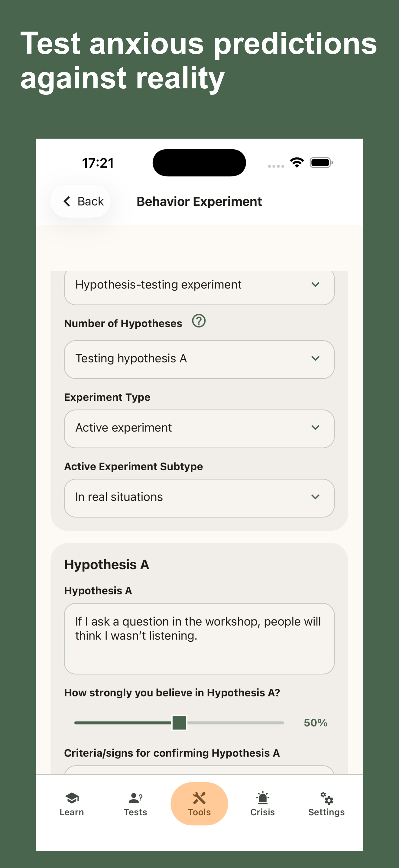
Task: Click the 17:21 clock in status bar
Action: tap(98, 163)
